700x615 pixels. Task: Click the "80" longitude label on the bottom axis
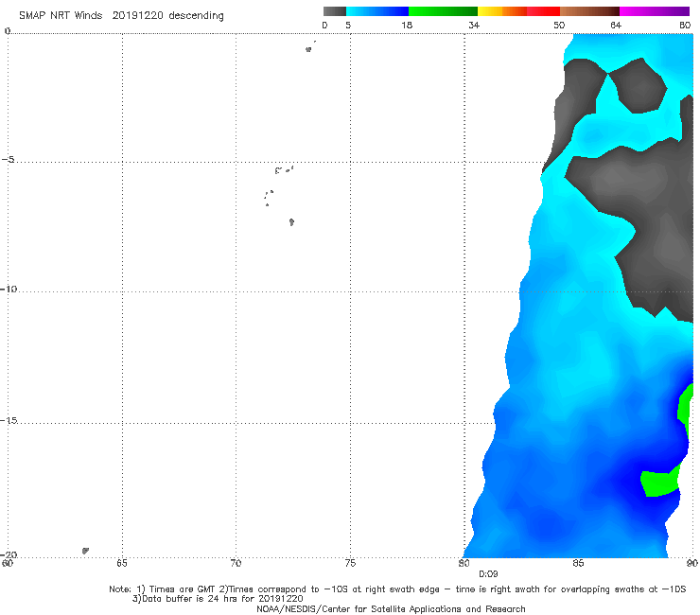click(x=464, y=563)
